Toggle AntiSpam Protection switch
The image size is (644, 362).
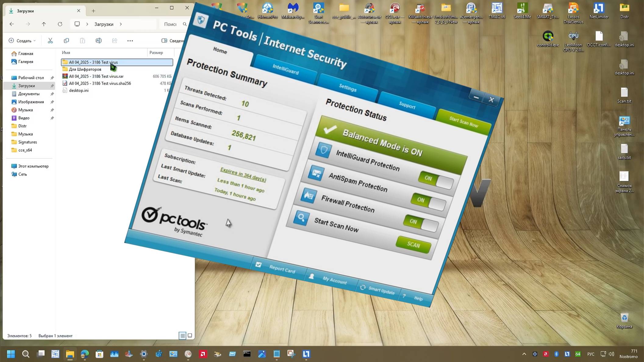[428, 202]
